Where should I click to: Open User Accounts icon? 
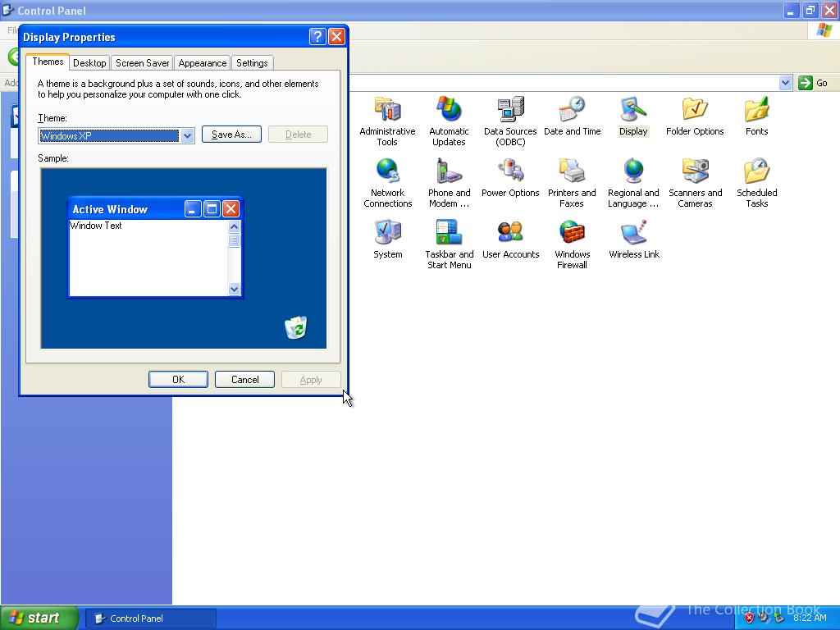[510, 232]
